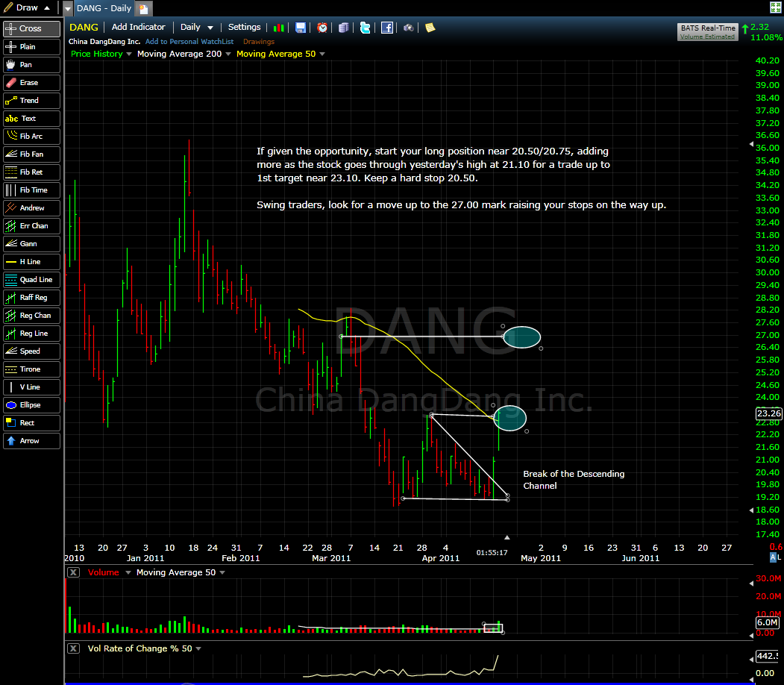Click Add Indicator

[x=138, y=27]
